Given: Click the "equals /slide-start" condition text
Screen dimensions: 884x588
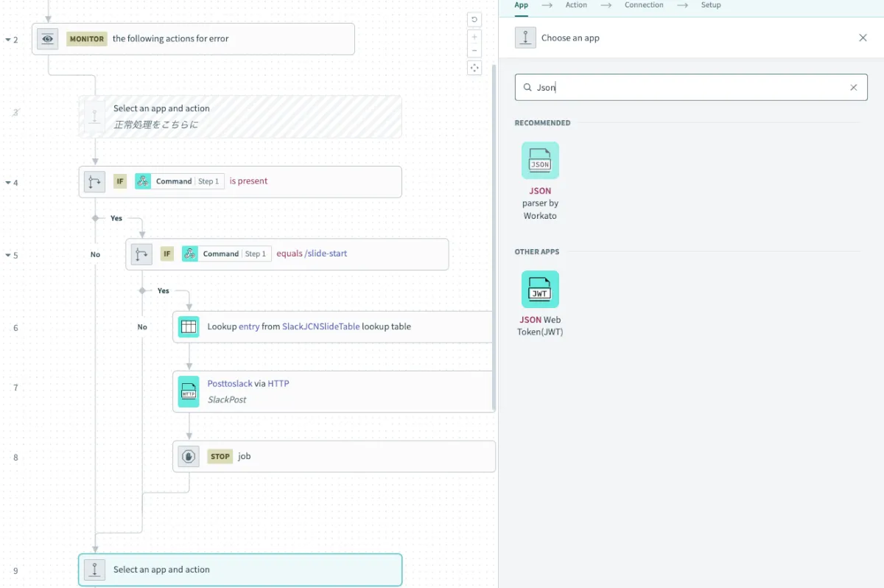Looking at the screenshot, I should coord(312,253).
